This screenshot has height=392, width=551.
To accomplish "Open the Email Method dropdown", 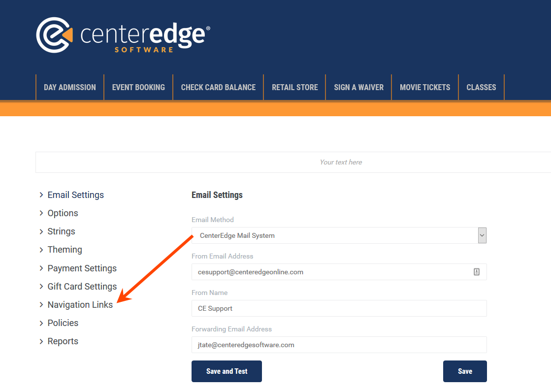I will pyautogui.click(x=339, y=235).
